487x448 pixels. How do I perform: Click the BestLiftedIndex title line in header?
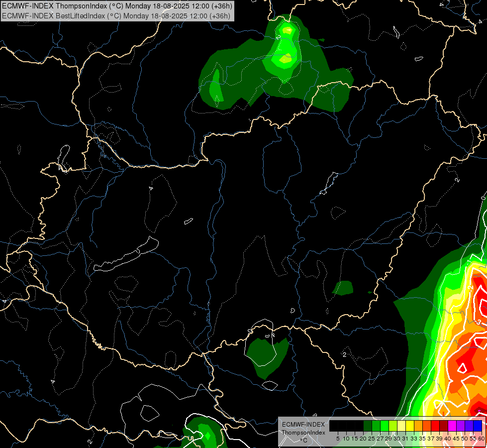coord(116,15)
